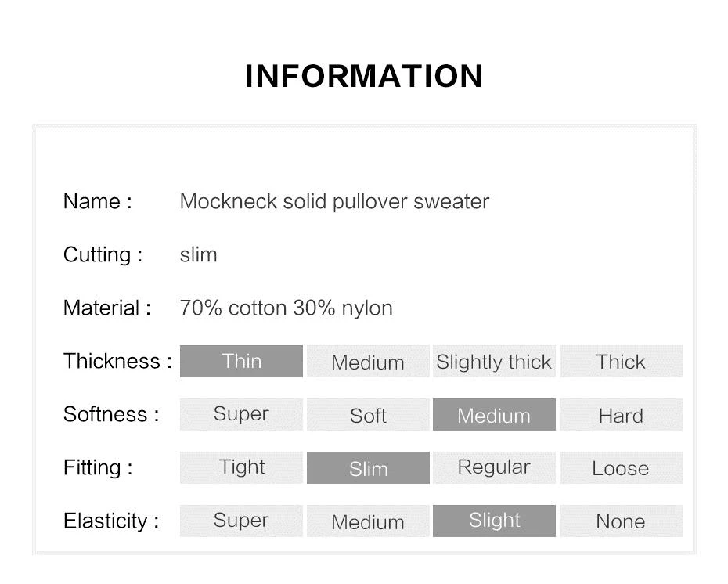Select the Thick thickness box
728x584 pixels.
point(622,361)
